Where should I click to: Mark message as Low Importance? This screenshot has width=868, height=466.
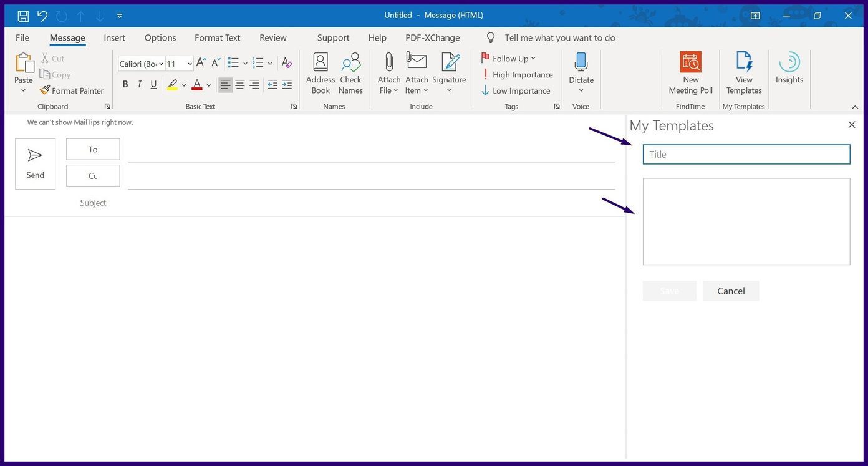pyautogui.click(x=516, y=90)
